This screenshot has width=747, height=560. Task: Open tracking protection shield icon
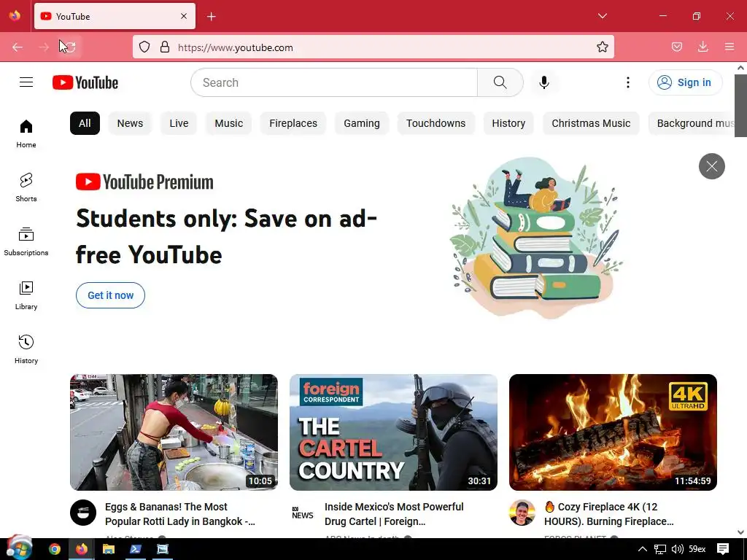pos(144,47)
